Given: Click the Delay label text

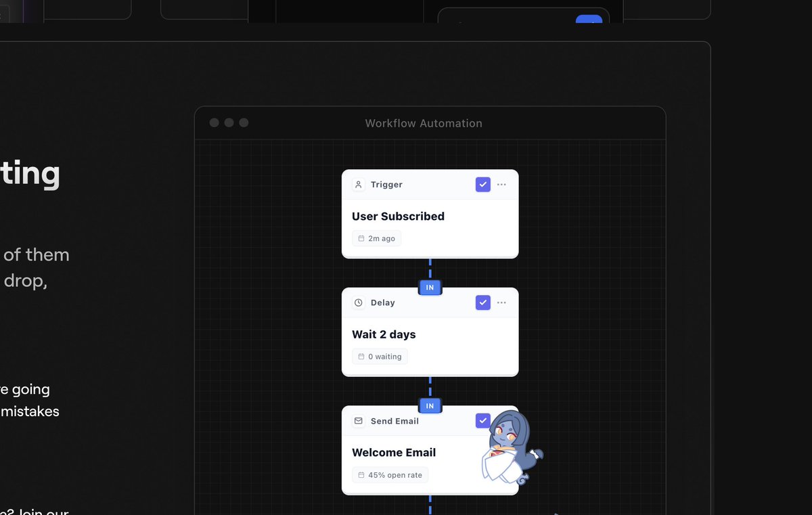Looking at the screenshot, I should pos(382,303).
